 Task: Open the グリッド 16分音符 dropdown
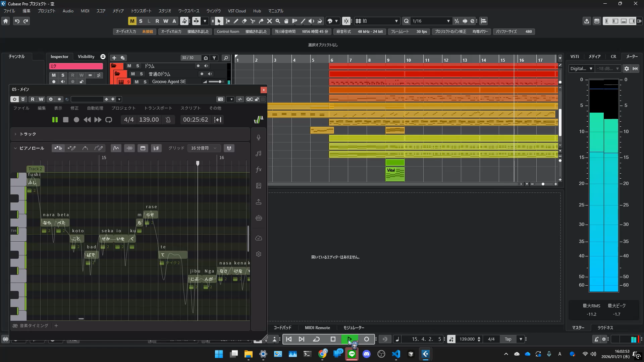pyautogui.click(x=204, y=148)
